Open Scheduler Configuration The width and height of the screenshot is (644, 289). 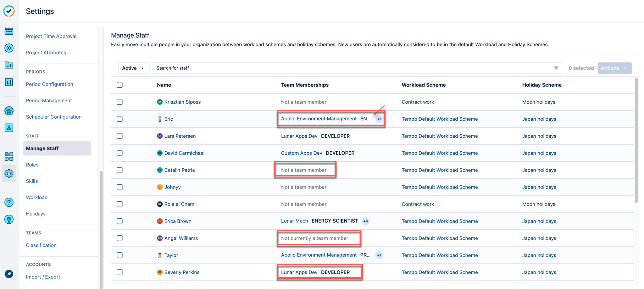coord(54,117)
